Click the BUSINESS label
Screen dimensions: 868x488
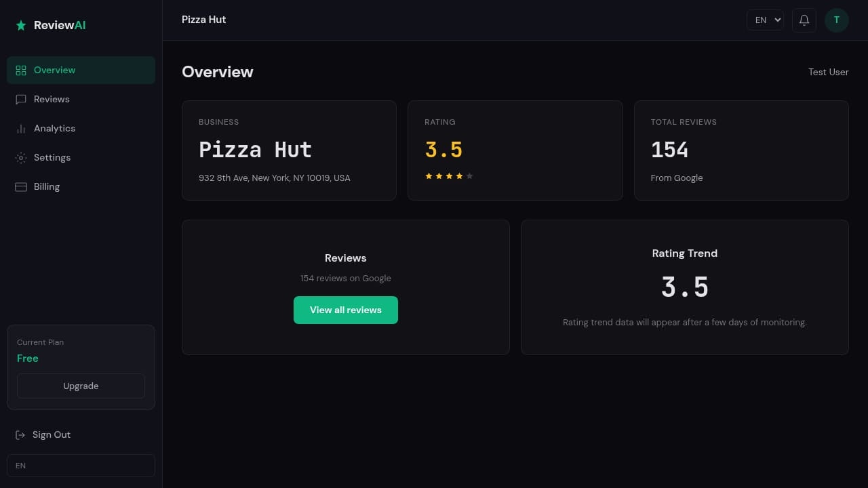[x=218, y=122]
